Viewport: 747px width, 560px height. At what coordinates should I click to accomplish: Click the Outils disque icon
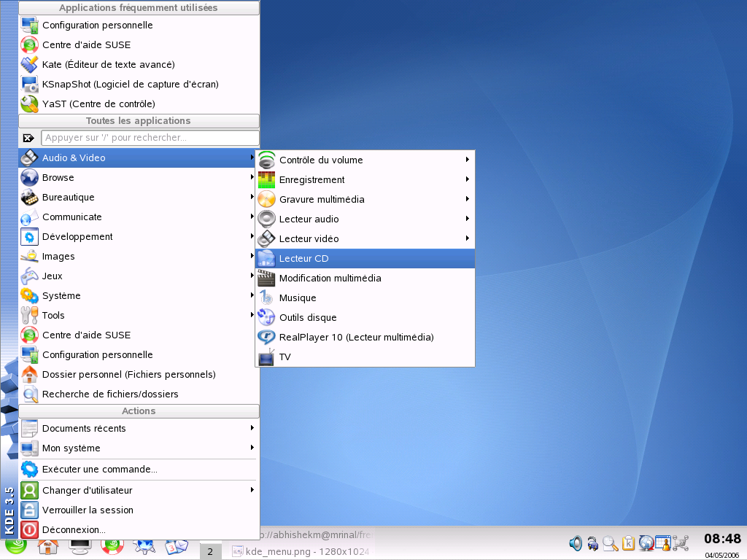coord(266,318)
